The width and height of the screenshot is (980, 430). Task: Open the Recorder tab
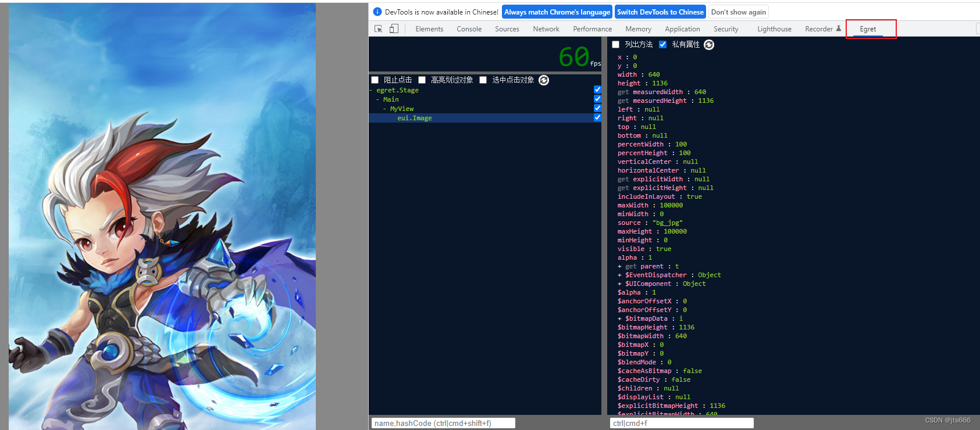tap(823, 29)
